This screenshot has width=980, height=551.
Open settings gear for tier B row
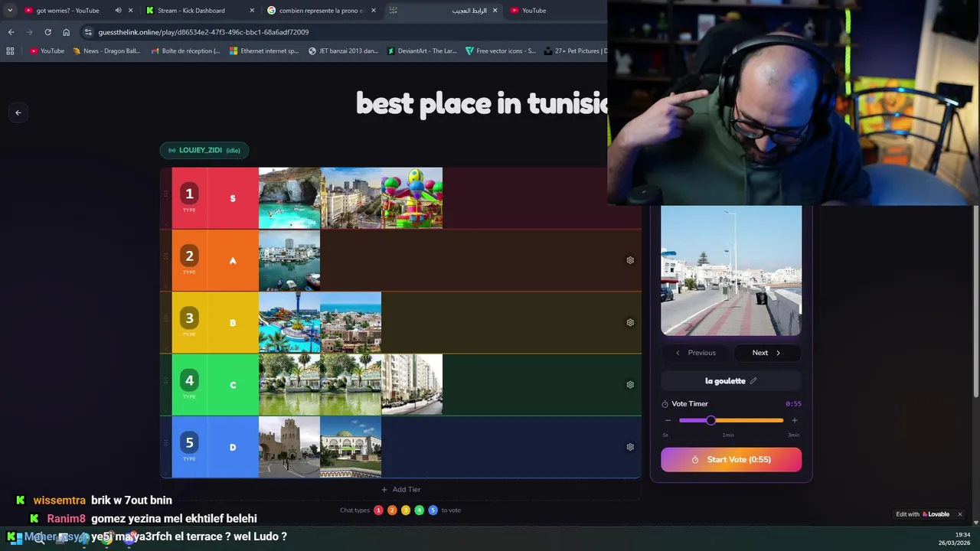[x=630, y=322]
